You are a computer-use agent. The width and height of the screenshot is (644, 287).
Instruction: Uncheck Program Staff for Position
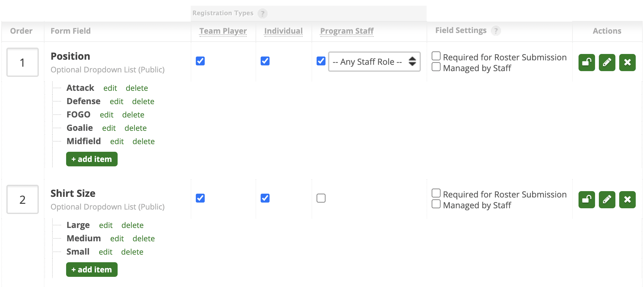click(321, 61)
